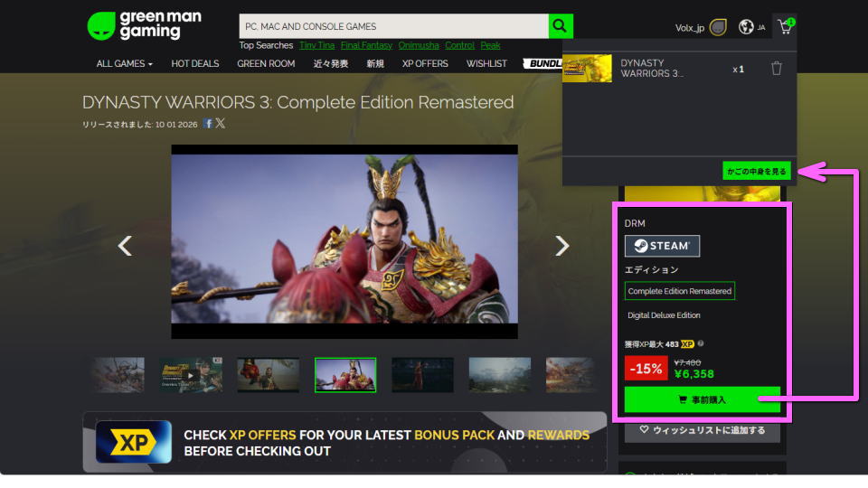The image size is (868, 488).
Task: Open the language globe selector
Action: 746,26
